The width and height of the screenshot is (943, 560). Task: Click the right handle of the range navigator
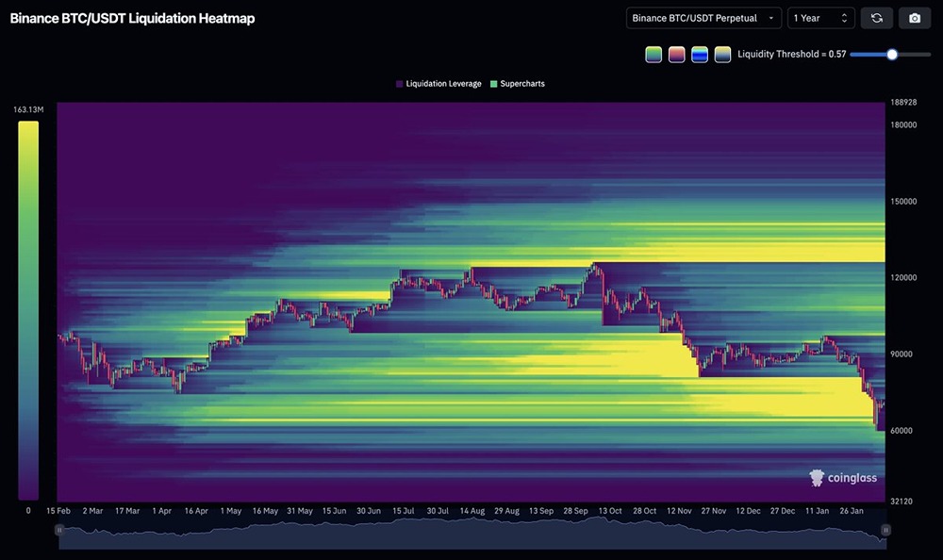click(885, 530)
